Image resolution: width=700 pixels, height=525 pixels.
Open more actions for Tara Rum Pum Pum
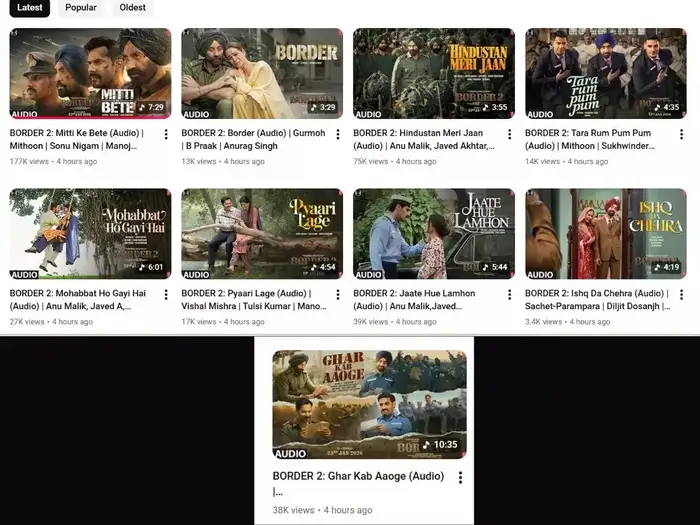point(681,134)
